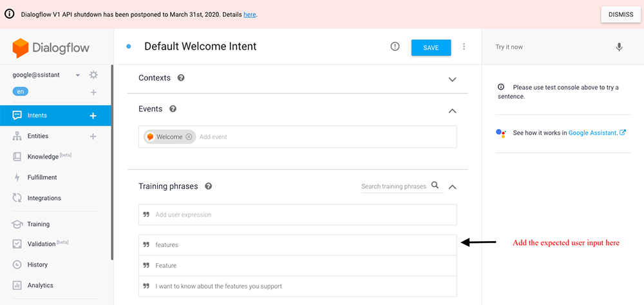
Task: Focus the Search training phrases field
Action: (394, 186)
